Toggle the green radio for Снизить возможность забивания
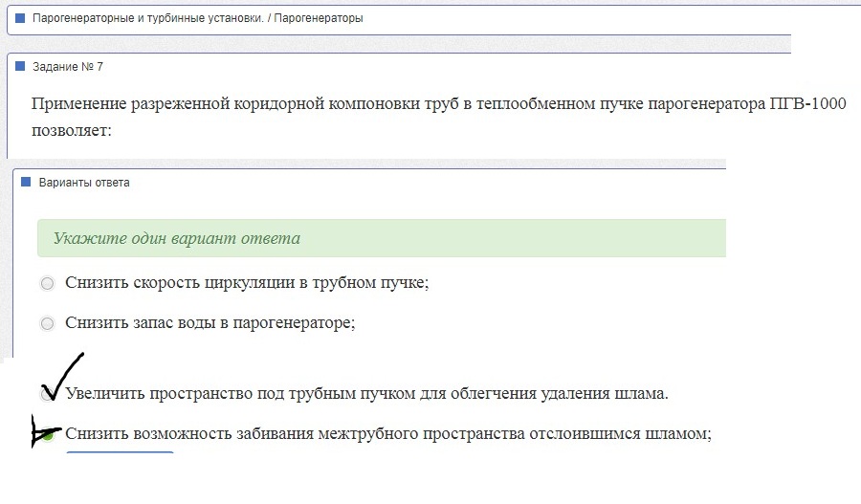This screenshot has width=861, height=504. coord(49,434)
